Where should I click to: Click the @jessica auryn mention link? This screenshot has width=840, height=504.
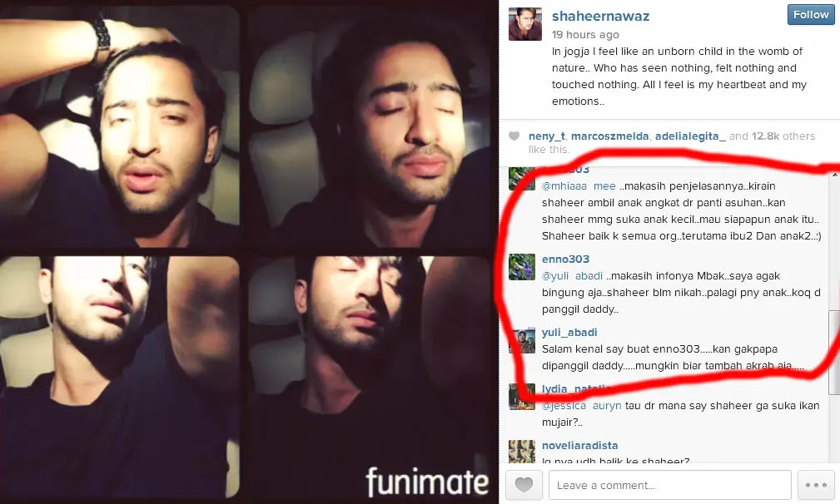tap(581, 406)
